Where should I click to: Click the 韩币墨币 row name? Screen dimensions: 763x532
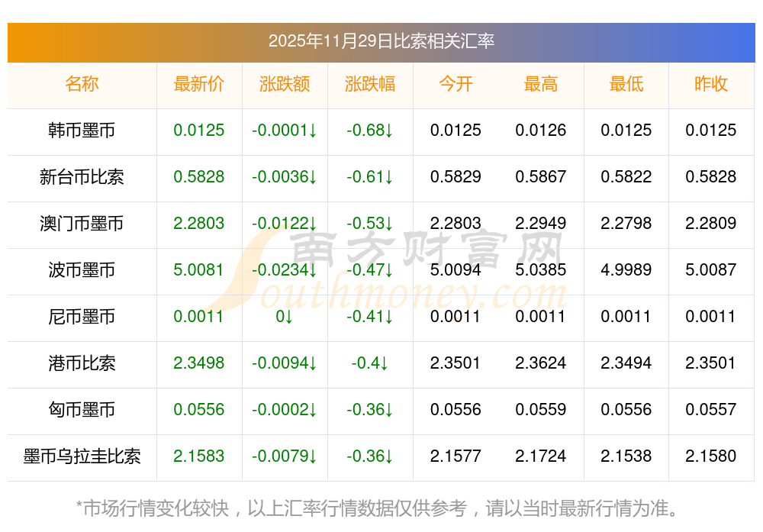pyautogui.click(x=82, y=131)
